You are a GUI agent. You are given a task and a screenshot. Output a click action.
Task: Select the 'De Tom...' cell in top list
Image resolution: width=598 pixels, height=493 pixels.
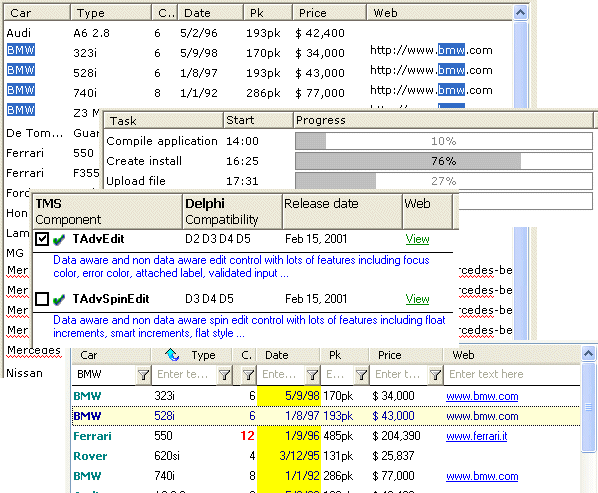point(34,133)
